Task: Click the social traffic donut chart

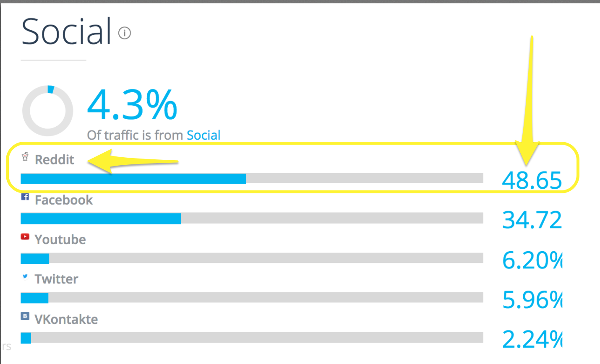Action: pyautogui.click(x=47, y=111)
